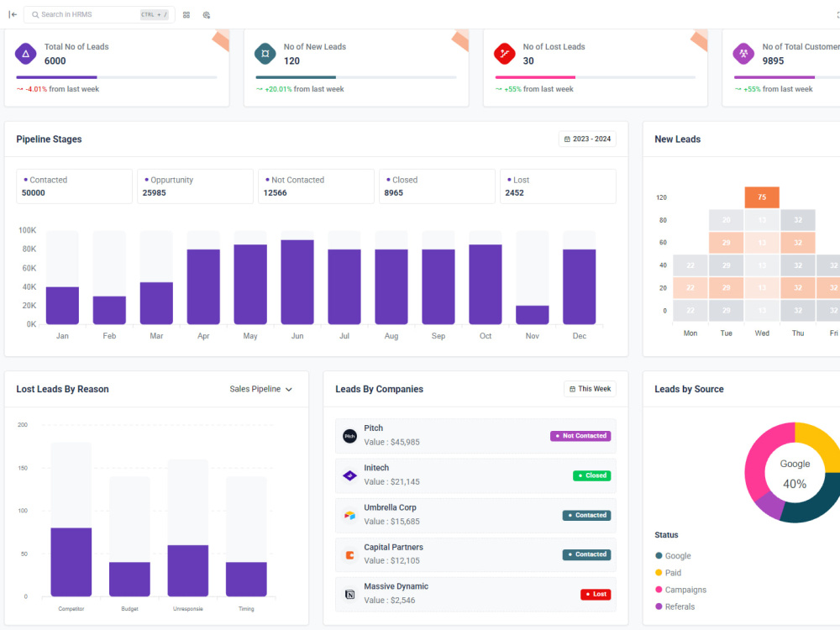Toggle the Campaigns legend item
Screen dimensions: 840x630
click(680, 590)
